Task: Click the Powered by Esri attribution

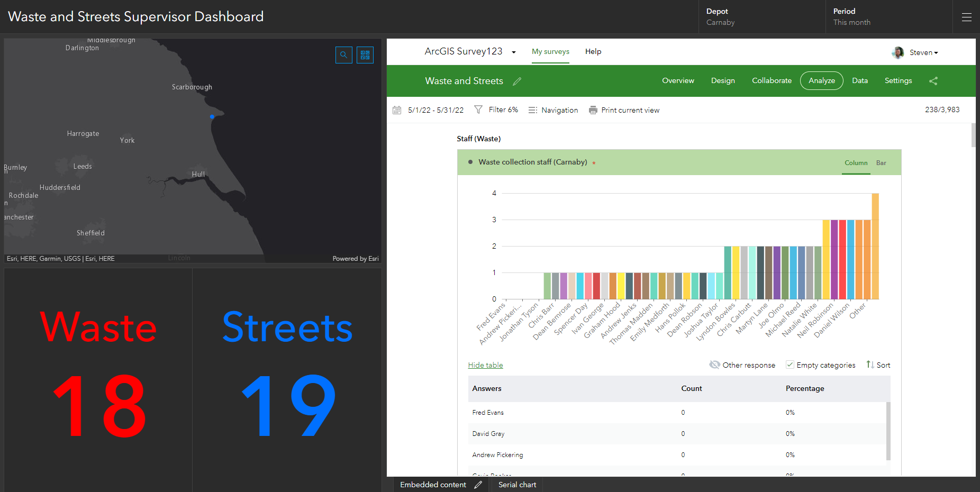Action: tap(356, 259)
